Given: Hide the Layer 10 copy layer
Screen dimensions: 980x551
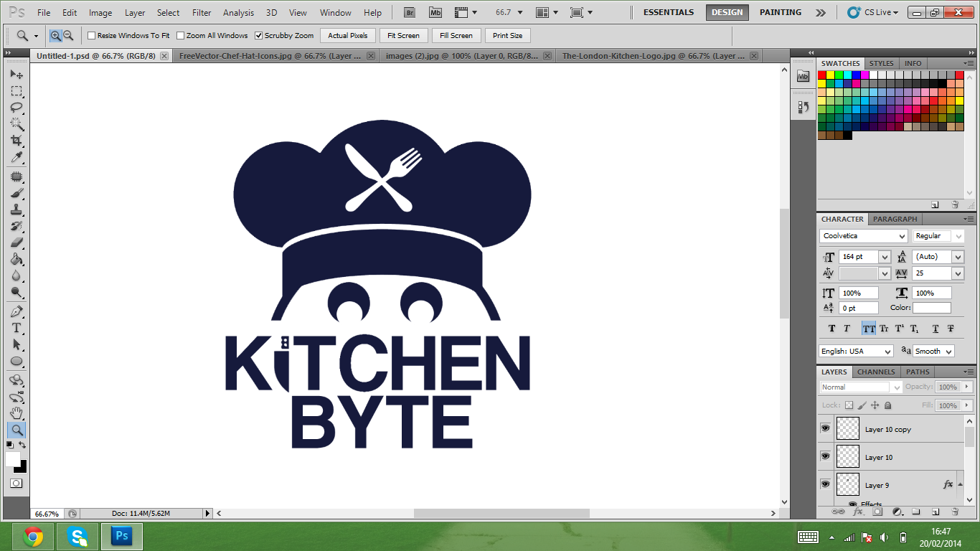Looking at the screenshot, I should click(x=825, y=428).
